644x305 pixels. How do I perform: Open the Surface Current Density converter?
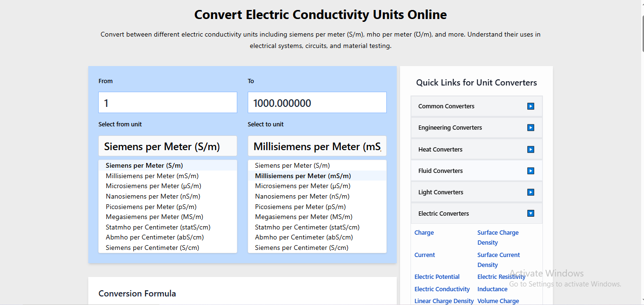498,259
